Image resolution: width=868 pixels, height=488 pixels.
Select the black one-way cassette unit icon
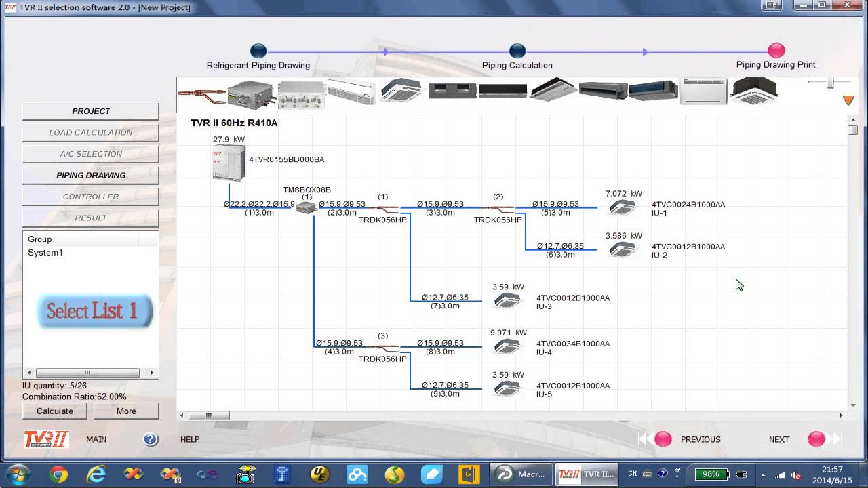[502, 91]
